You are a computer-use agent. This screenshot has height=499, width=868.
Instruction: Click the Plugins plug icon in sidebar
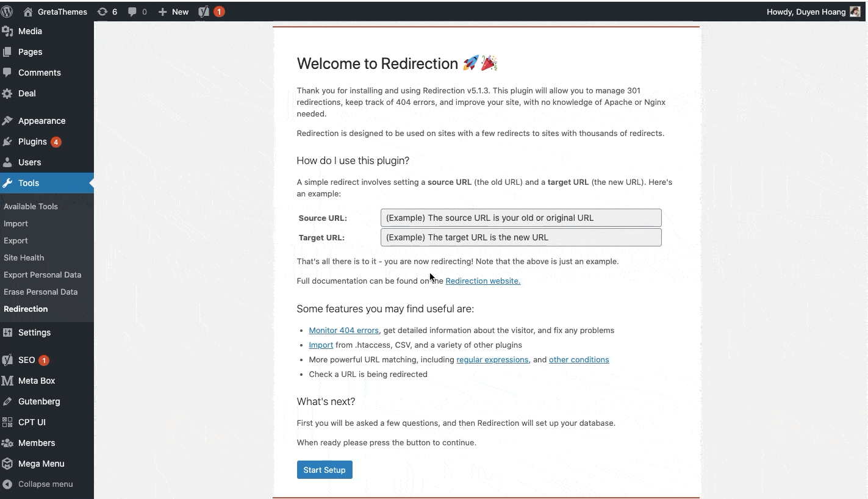click(x=7, y=142)
